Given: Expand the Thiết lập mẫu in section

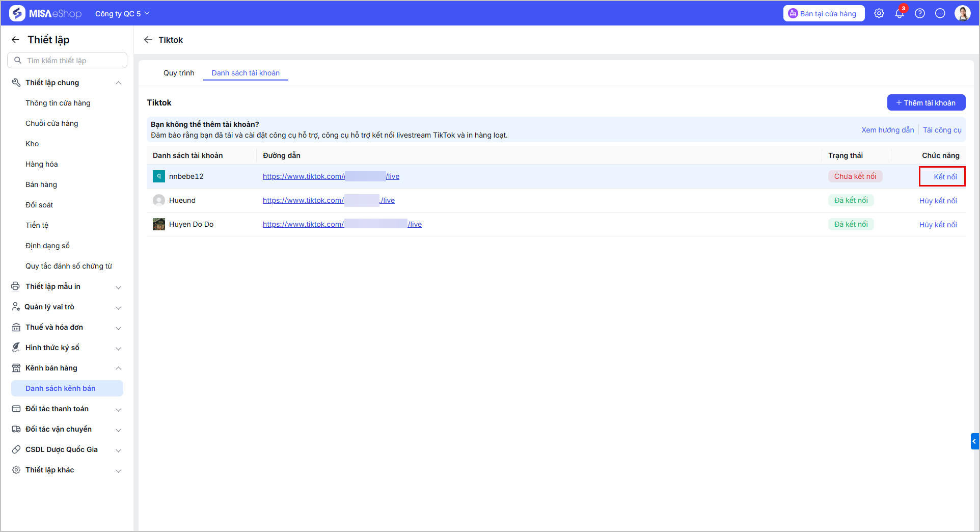Looking at the screenshot, I should [118, 287].
